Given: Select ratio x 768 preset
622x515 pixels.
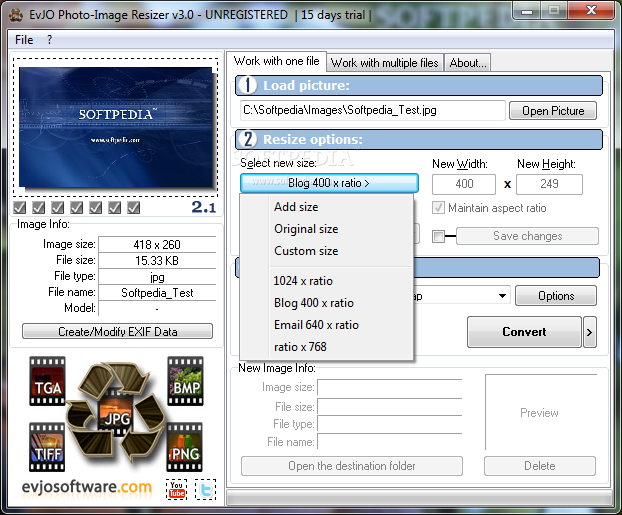Looking at the screenshot, I should point(326,347).
